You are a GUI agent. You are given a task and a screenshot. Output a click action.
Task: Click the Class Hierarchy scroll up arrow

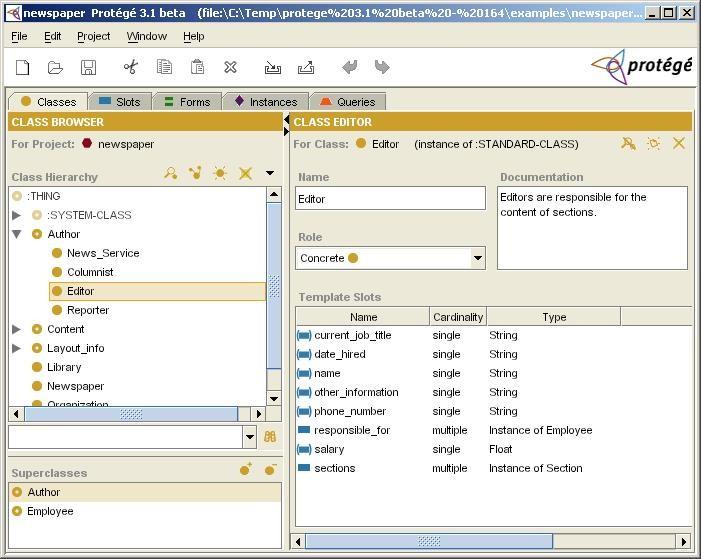coord(274,195)
